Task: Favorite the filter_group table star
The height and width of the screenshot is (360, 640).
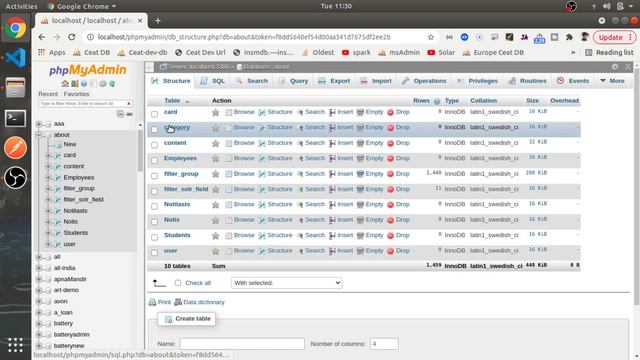Action: 216,174
